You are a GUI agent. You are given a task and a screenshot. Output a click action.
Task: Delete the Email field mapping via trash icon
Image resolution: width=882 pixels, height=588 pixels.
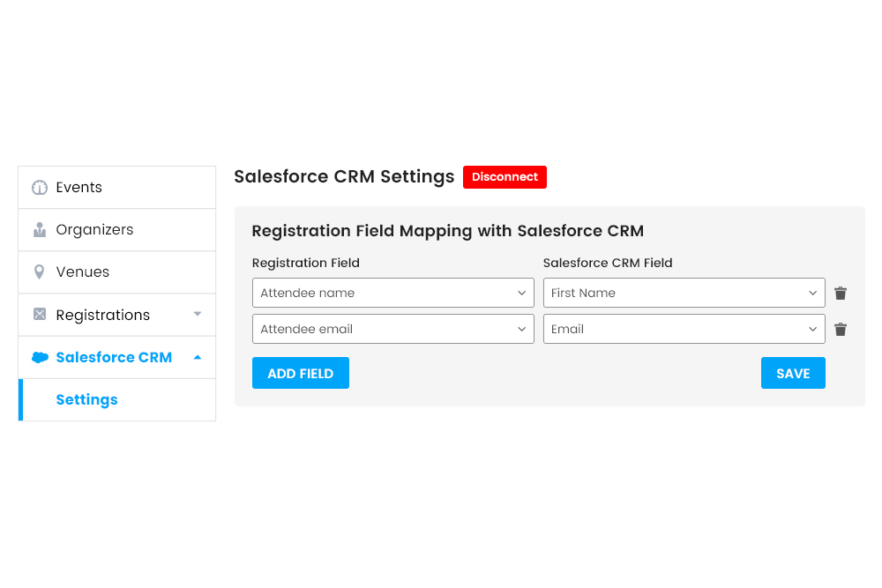click(x=840, y=329)
